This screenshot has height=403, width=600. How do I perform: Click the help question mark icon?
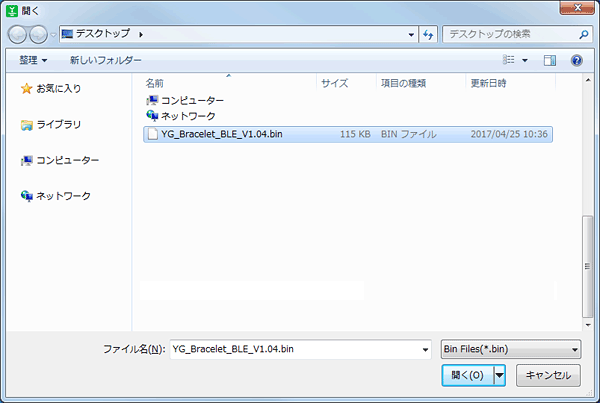577,60
